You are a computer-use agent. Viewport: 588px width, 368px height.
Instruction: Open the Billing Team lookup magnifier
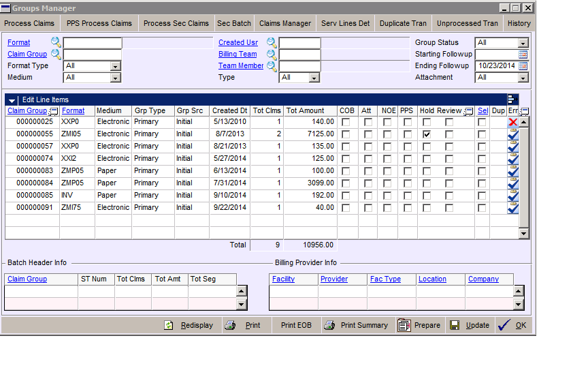click(x=272, y=55)
